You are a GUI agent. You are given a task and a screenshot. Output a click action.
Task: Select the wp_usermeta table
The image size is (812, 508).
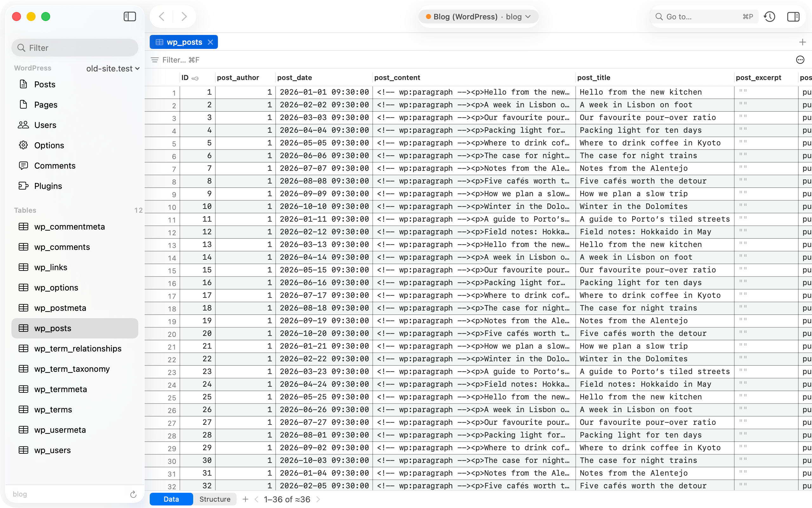click(75, 430)
